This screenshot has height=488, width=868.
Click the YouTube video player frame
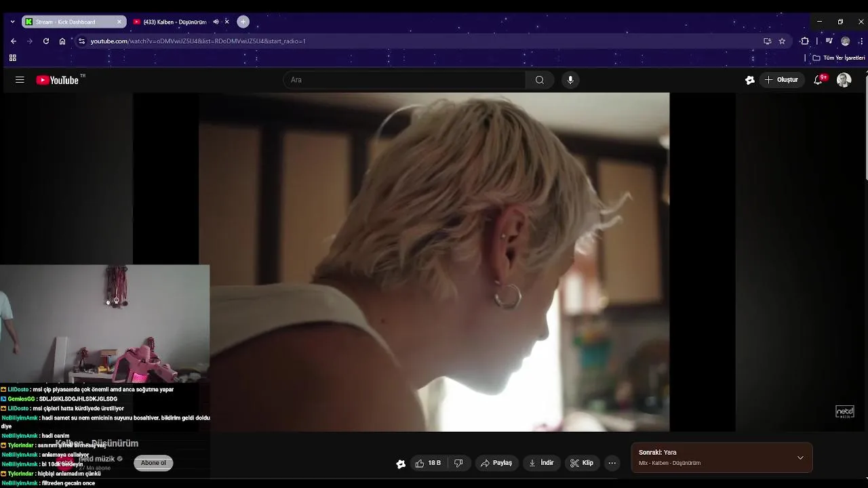tap(434, 262)
